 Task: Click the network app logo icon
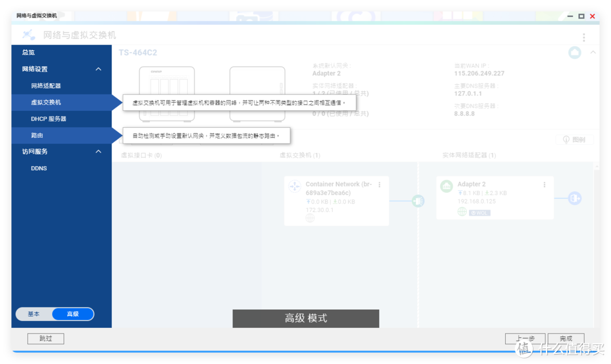click(x=29, y=35)
